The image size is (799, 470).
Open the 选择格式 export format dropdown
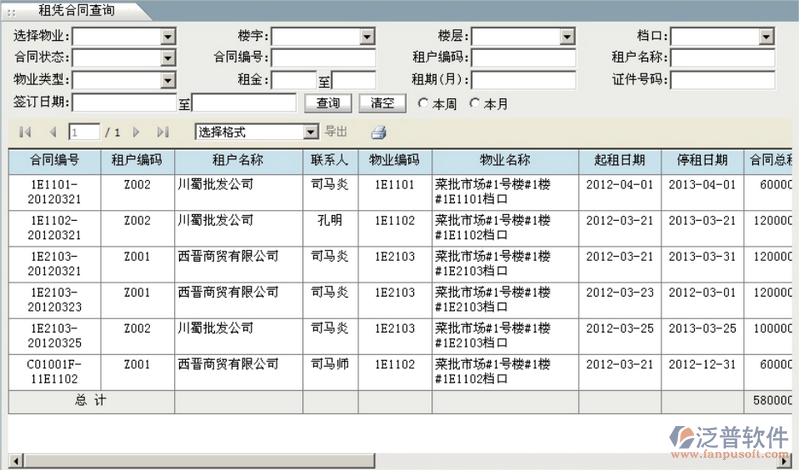click(x=311, y=132)
